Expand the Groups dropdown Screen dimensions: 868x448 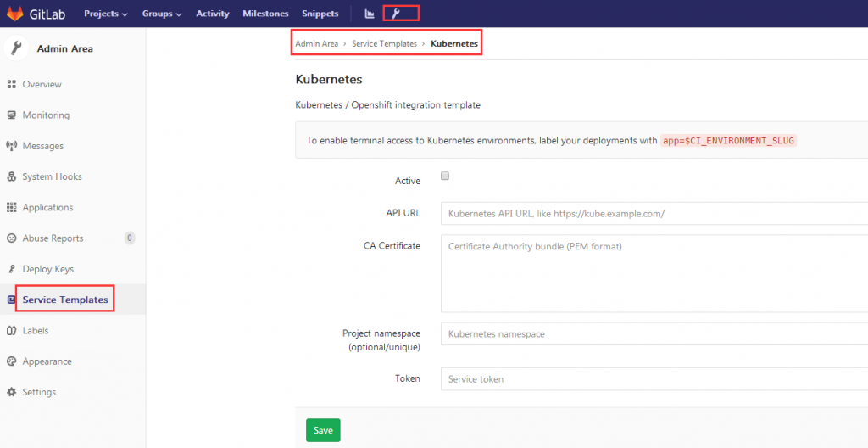coord(162,14)
